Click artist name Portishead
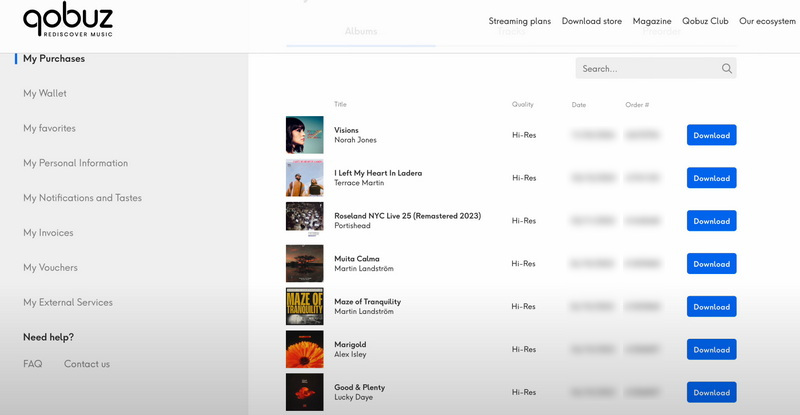The width and height of the screenshot is (800, 415). click(352, 226)
